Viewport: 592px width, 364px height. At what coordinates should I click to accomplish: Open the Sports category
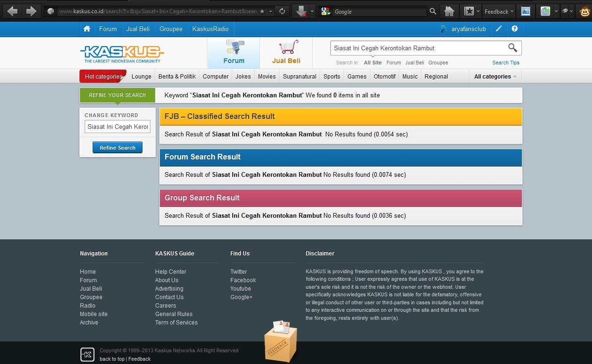pyautogui.click(x=332, y=76)
